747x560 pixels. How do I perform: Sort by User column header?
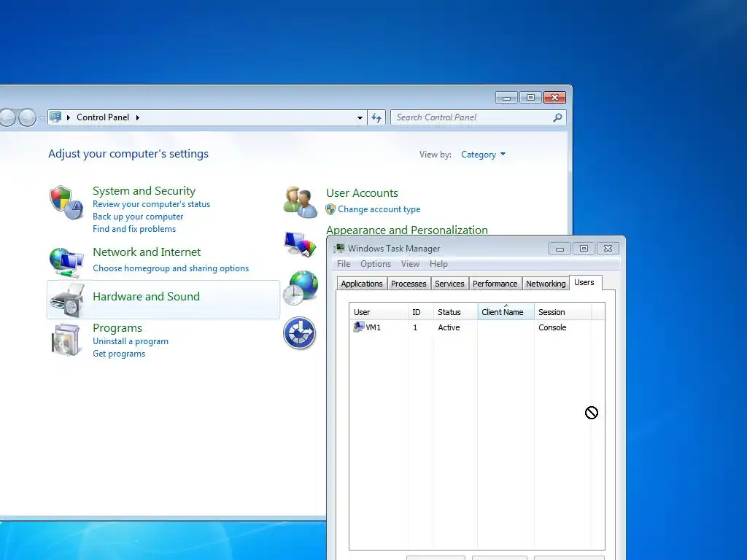click(379, 312)
